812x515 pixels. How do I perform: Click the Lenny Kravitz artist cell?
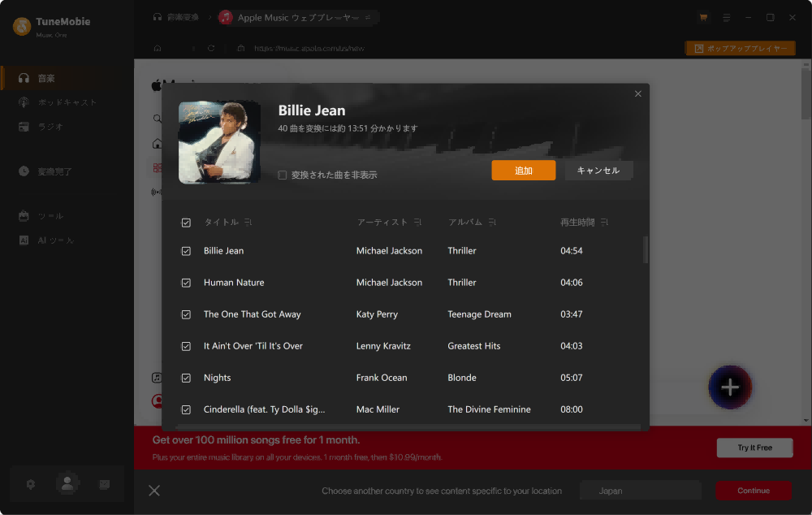(383, 346)
